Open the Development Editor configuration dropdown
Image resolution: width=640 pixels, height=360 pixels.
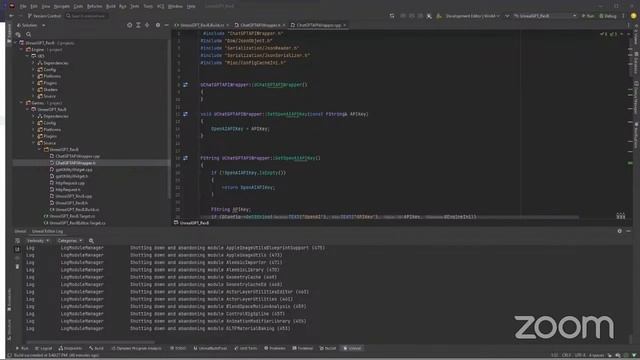[x=472, y=16]
